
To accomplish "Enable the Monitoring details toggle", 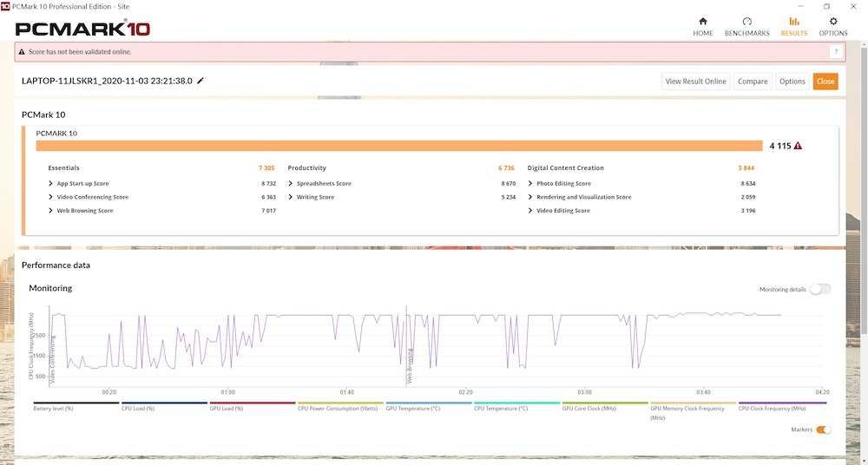I will coord(819,289).
